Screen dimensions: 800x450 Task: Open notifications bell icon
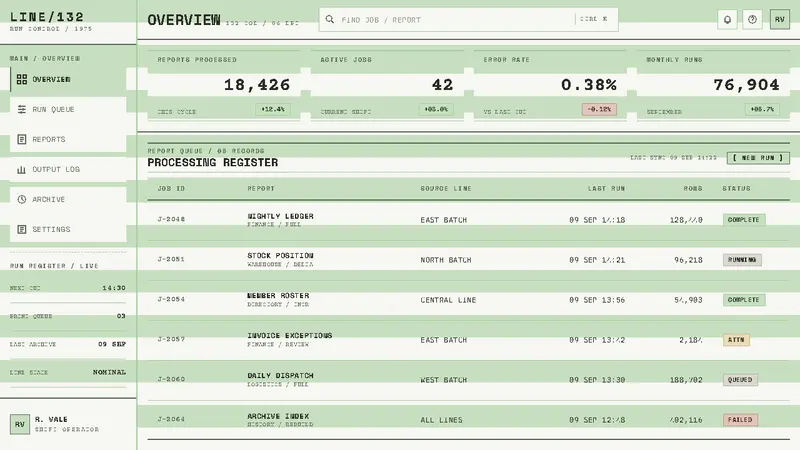click(727, 19)
